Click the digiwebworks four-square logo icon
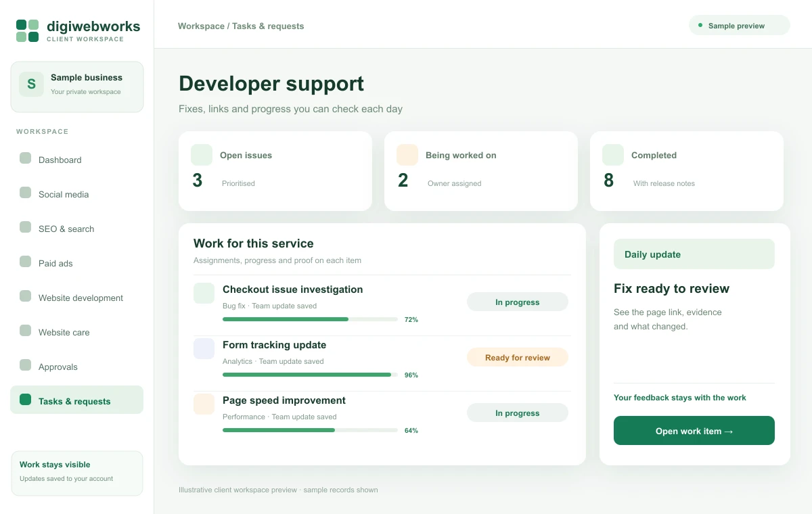Image resolution: width=812 pixels, height=514 pixels. click(x=28, y=30)
